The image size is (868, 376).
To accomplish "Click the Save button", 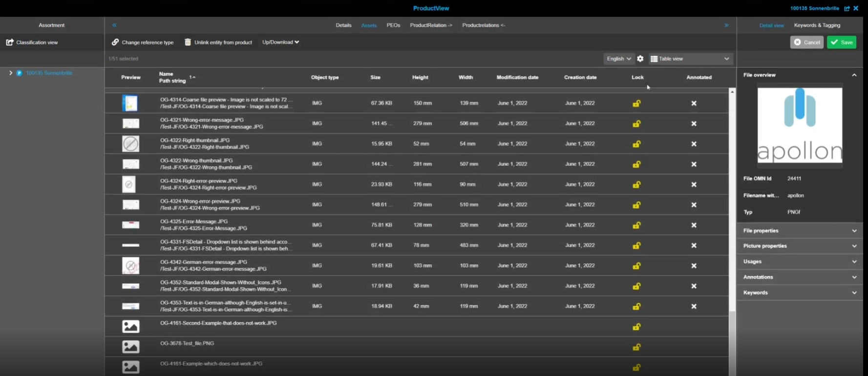I will (841, 42).
